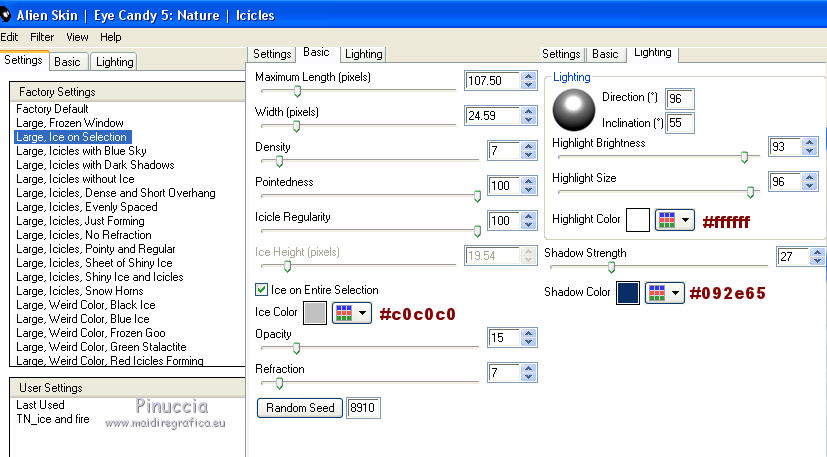Select Large, Icicles, No Refraction preset
The width and height of the screenshot is (827, 457).
(x=83, y=235)
